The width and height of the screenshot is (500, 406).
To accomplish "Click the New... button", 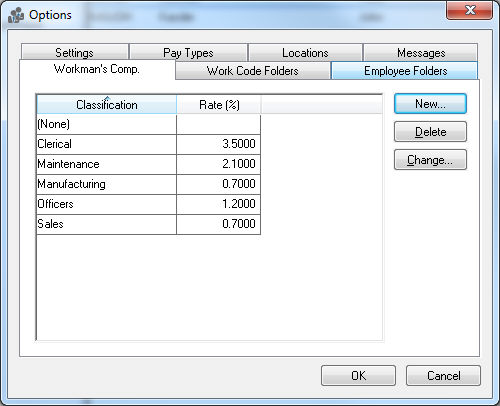I will 430,104.
